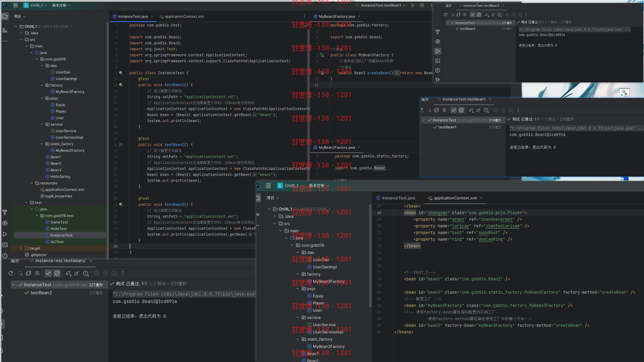Toggle show passed tests in testBean3 panel
This screenshot has height=362, width=644.
coord(472,14)
